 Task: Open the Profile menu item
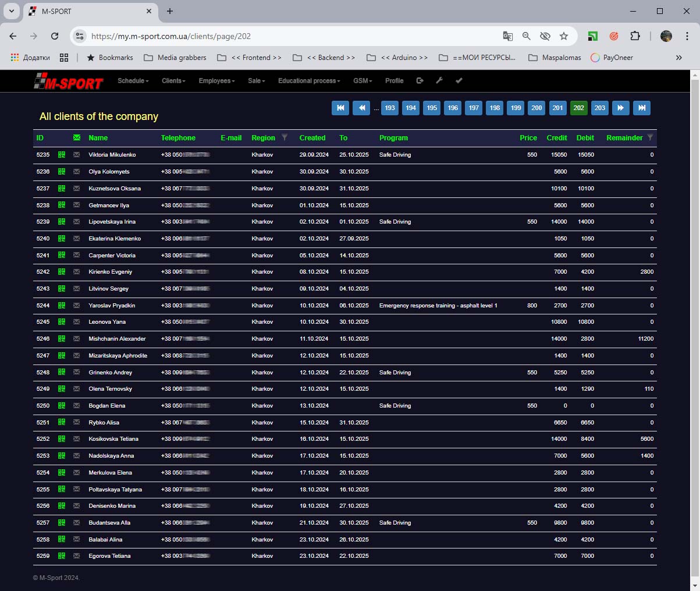click(394, 81)
